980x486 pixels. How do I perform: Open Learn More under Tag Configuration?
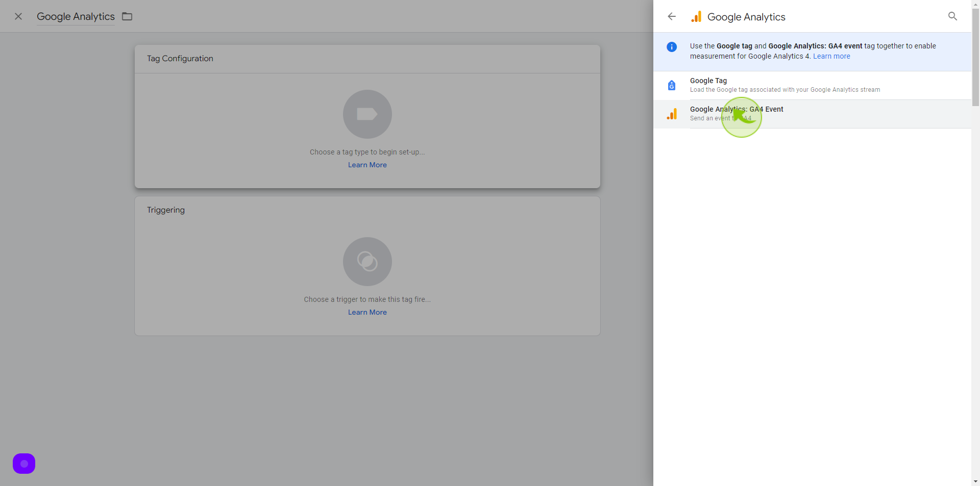367,165
